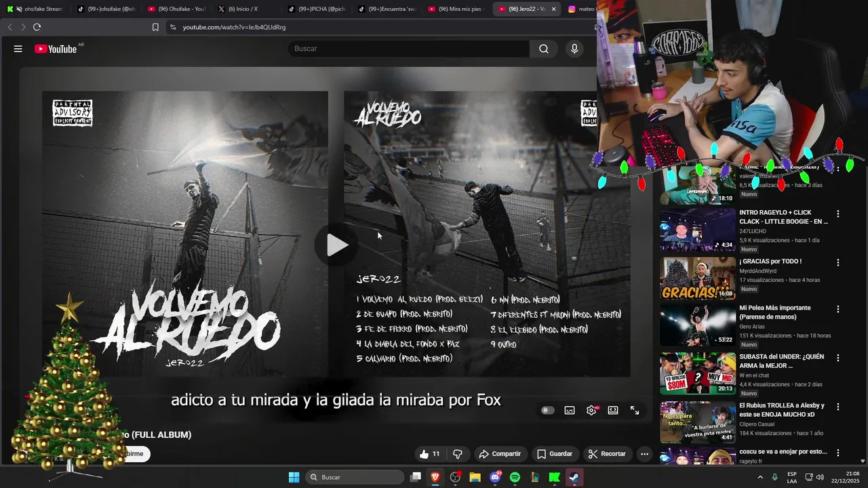Click the YouTube search magnifier button
The width and height of the screenshot is (868, 488).
pyautogui.click(x=544, y=49)
